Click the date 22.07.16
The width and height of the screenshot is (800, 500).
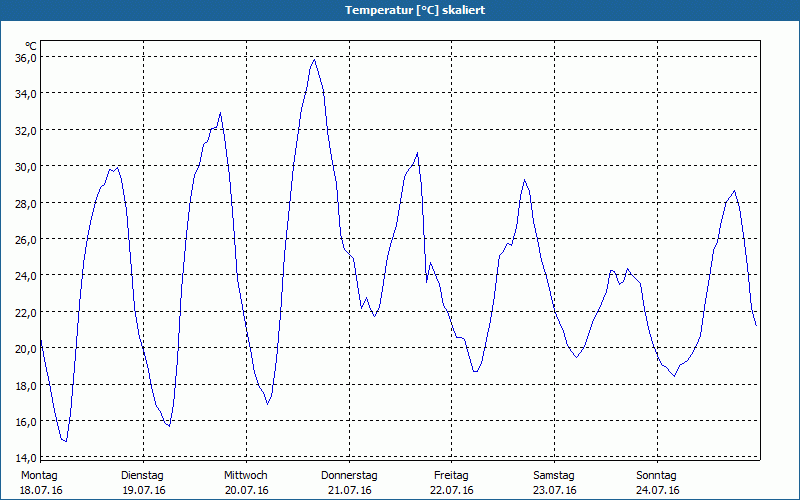[x=452, y=490]
